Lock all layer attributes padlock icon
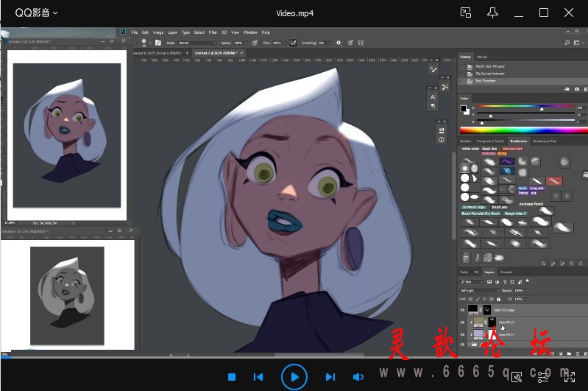 498,299
